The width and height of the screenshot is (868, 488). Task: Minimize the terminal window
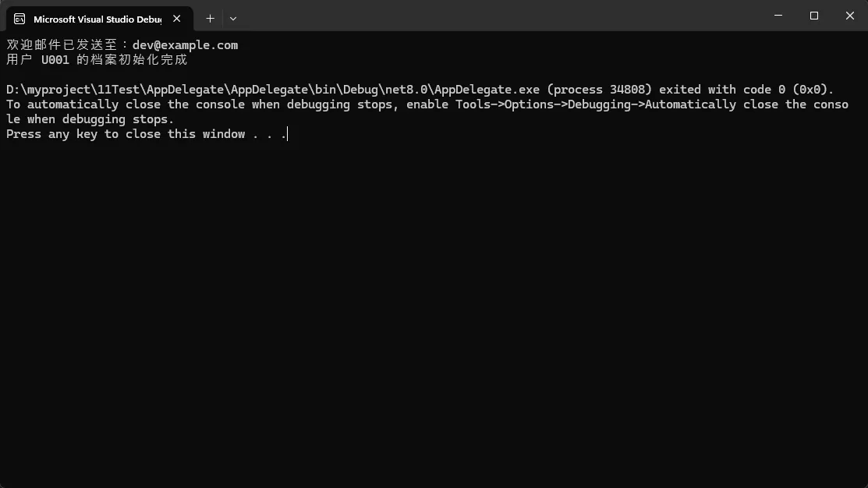778,16
